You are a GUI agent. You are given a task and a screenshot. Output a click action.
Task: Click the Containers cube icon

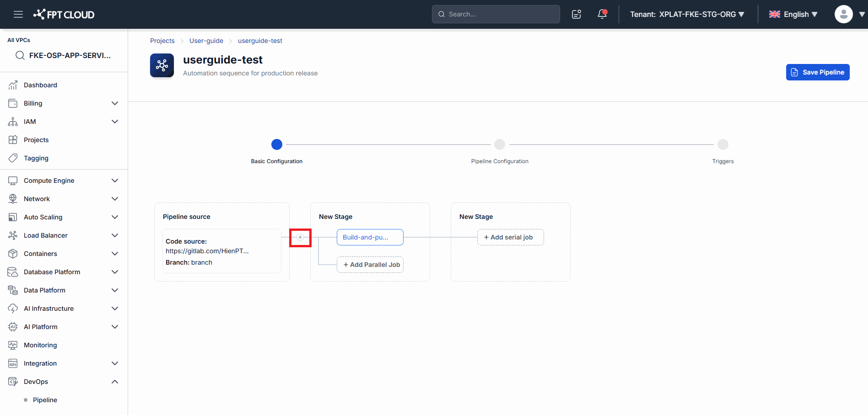13,254
